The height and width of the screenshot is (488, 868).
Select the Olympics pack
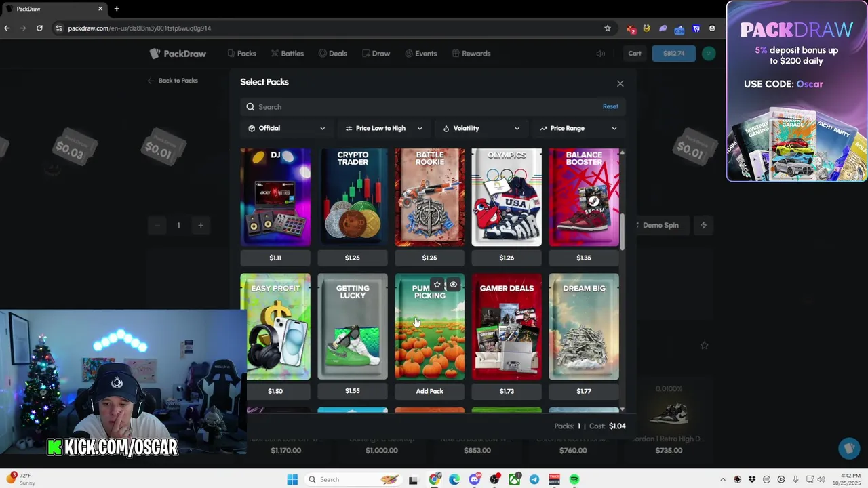(507, 197)
